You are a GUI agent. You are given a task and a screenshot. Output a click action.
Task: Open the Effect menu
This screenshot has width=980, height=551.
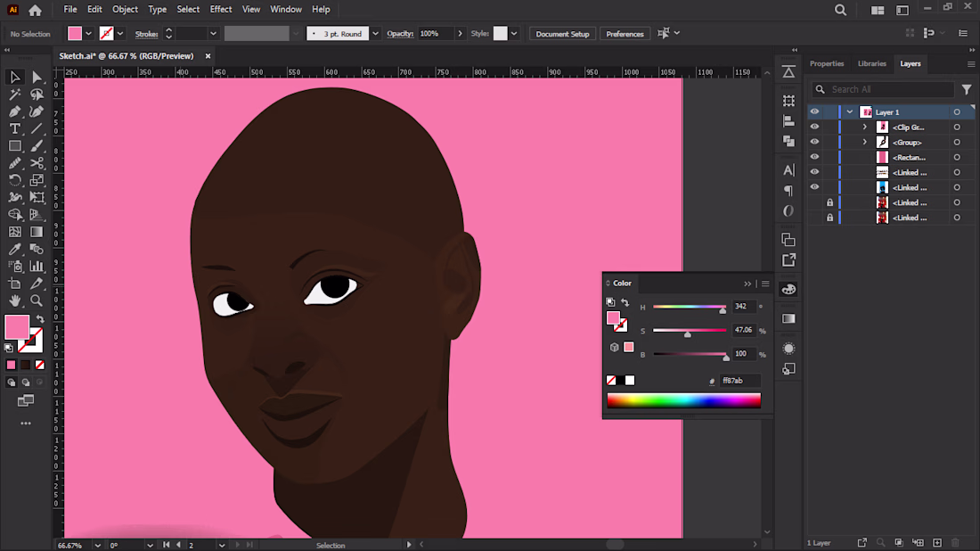[221, 10]
